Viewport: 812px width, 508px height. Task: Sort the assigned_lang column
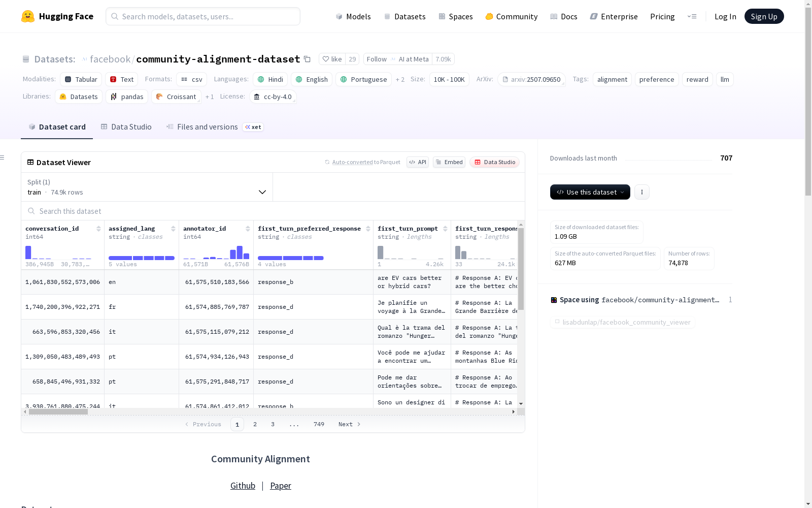[x=173, y=229]
